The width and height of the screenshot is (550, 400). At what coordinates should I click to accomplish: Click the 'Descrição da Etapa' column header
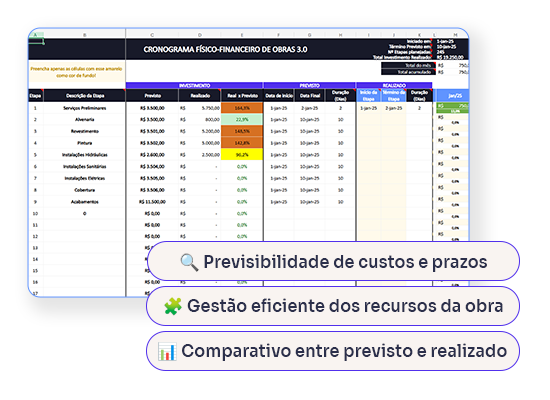click(x=85, y=95)
